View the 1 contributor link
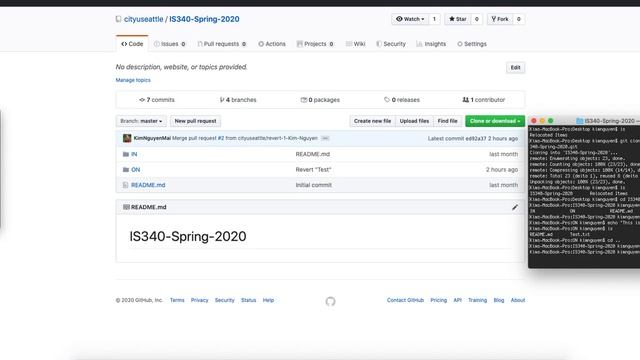 [x=484, y=100]
